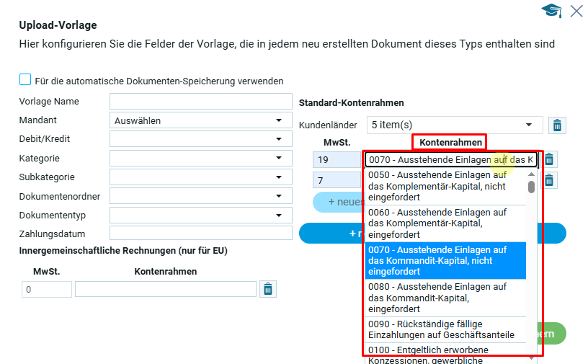Pick 0090 Rückständige fällige Einzahlungen option
This screenshot has width=588, height=364.
445,329
